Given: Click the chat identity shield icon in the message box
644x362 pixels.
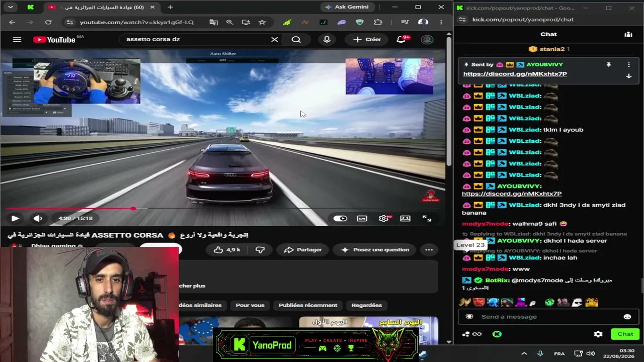Looking at the screenshot, I should 469,317.
